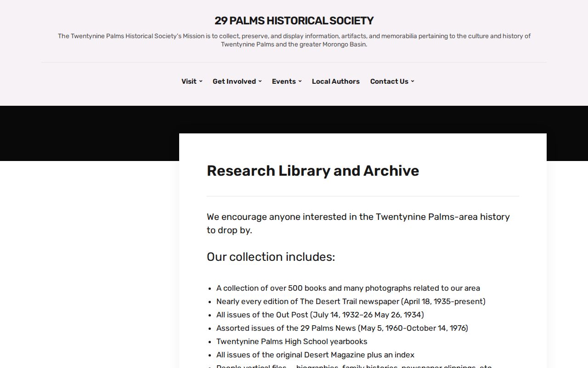Open the 29 Palms Historical Society home link
The width and height of the screenshot is (588, 368).
click(x=294, y=21)
